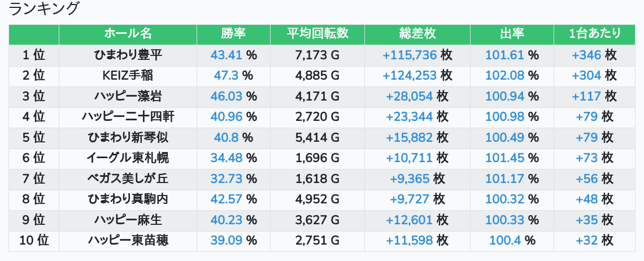The image size is (644, 261).
Task: Click the 出率 column header
Action: (x=512, y=34)
